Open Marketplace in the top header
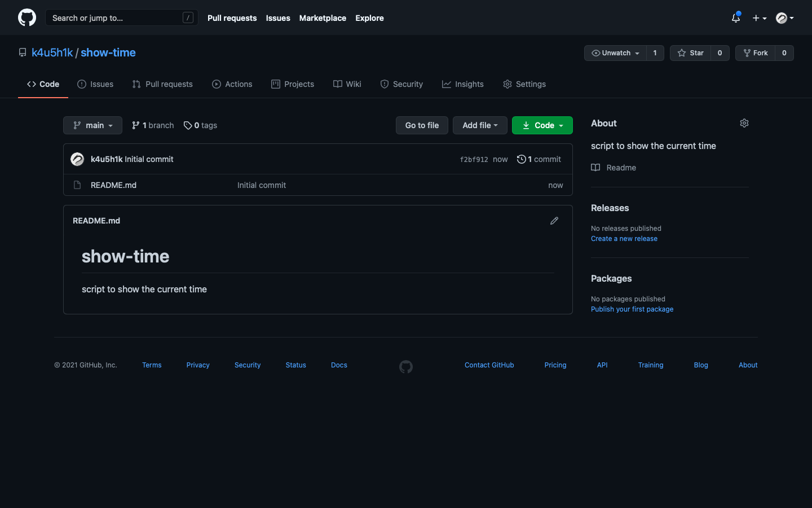Viewport: 812px width, 508px height. [323, 18]
